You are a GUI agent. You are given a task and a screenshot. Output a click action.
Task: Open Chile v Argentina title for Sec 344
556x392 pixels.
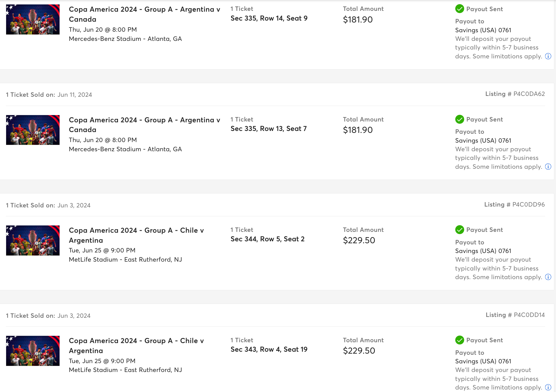click(136, 235)
